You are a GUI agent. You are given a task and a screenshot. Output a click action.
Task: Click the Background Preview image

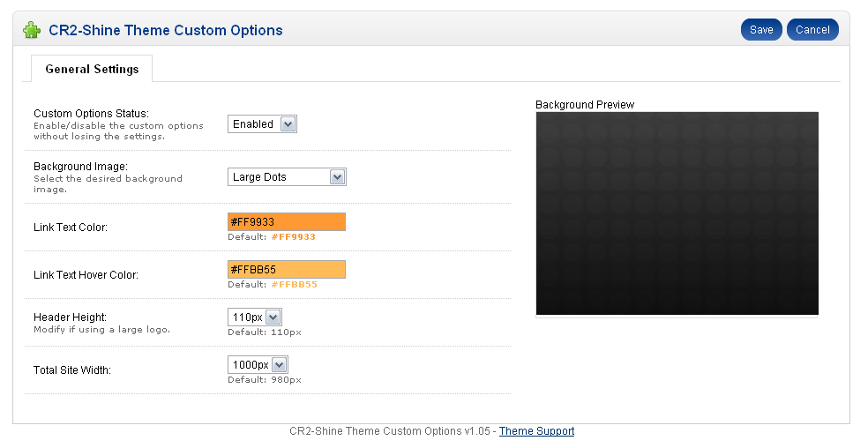[x=677, y=213]
